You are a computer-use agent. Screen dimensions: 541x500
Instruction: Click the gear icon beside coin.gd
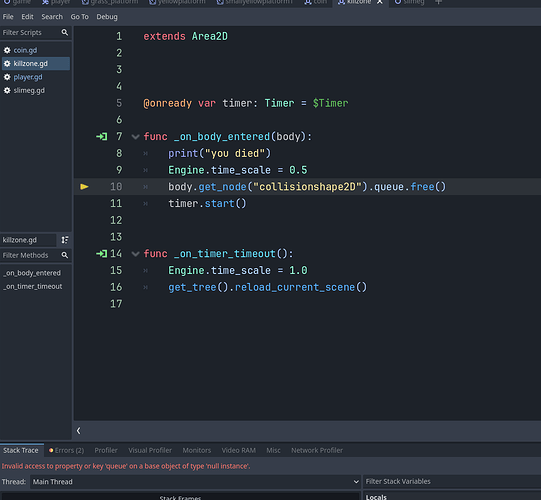pyautogui.click(x=7, y=50)
